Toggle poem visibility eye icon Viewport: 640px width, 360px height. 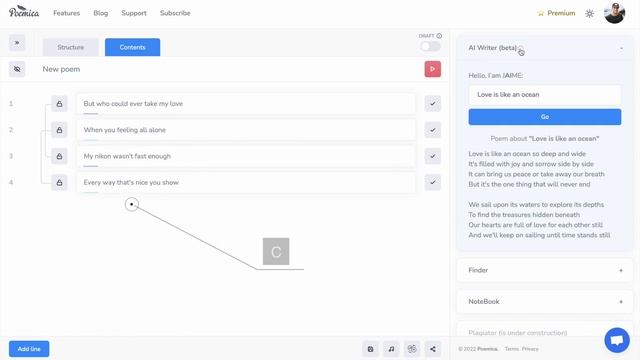coord(17,69)
